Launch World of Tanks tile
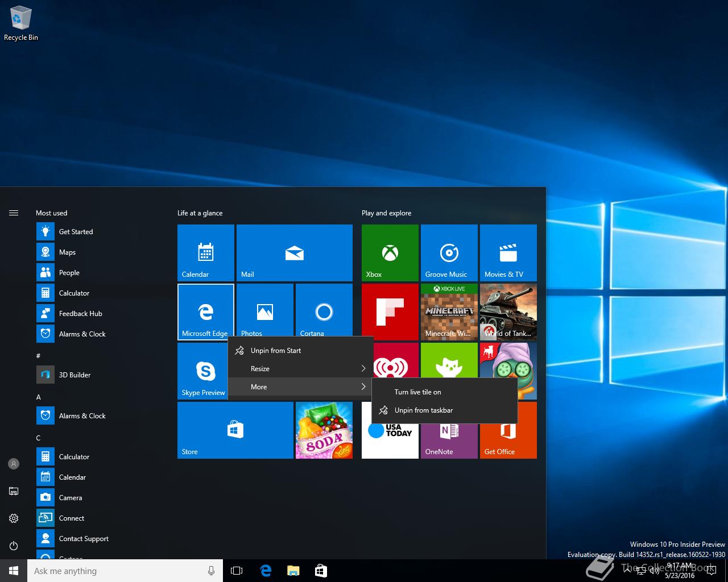Screen dimensions: 728x582 [x=508, y=312]
